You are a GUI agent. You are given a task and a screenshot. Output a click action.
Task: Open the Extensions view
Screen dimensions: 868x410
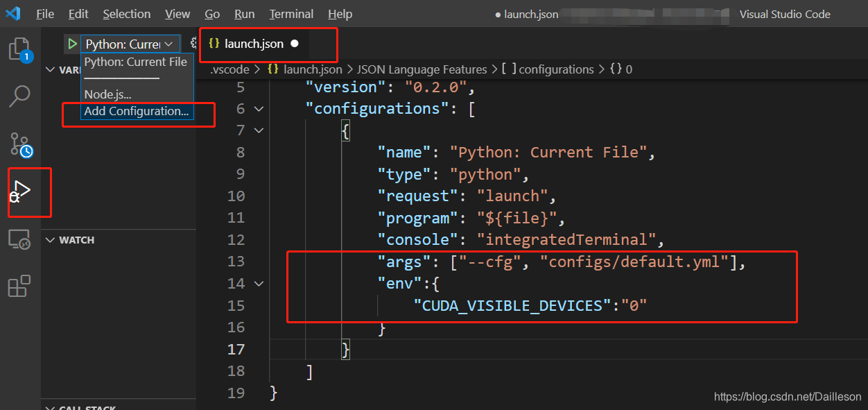pos(19,286)
